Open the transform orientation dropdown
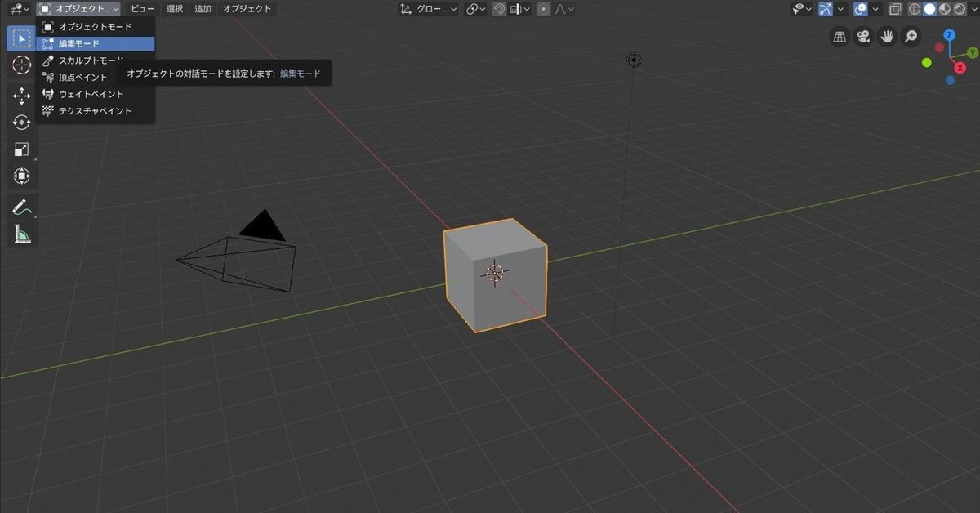980x513 pixels. click(x=429, y=9)
